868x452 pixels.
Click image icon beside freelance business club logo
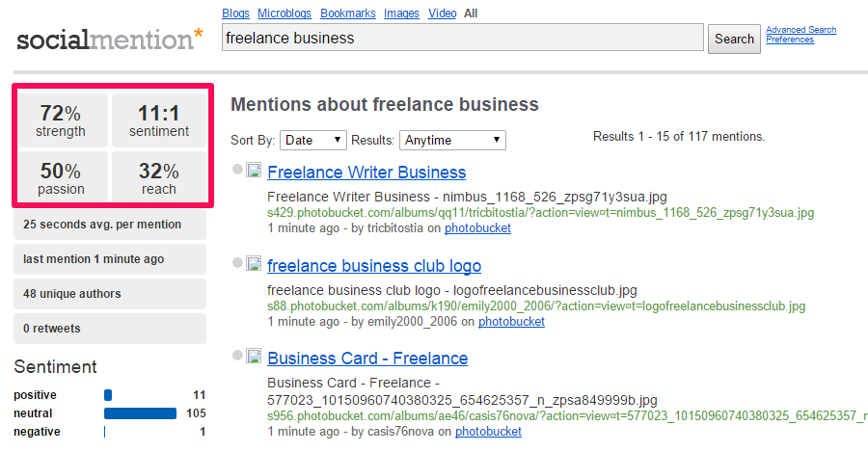(254, 264)
